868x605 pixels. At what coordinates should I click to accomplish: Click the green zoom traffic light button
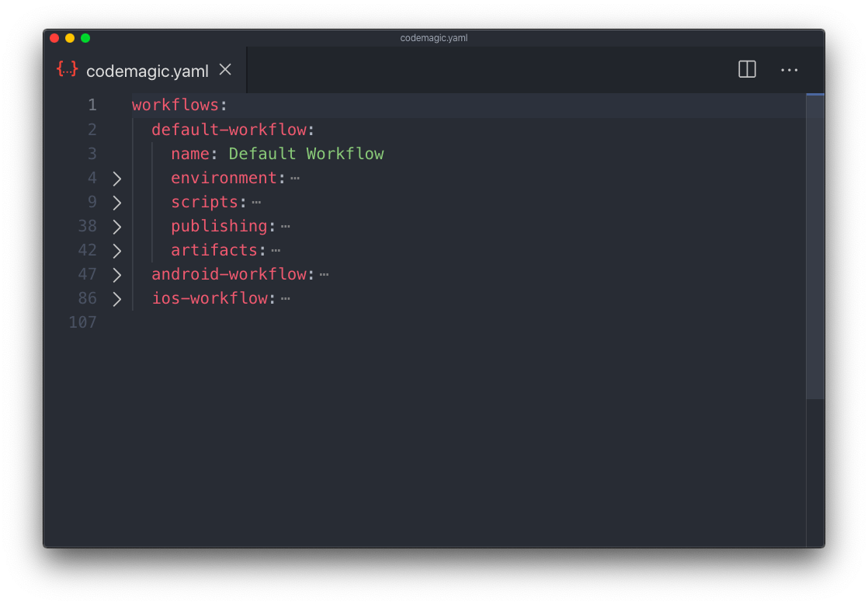(85, 37)
